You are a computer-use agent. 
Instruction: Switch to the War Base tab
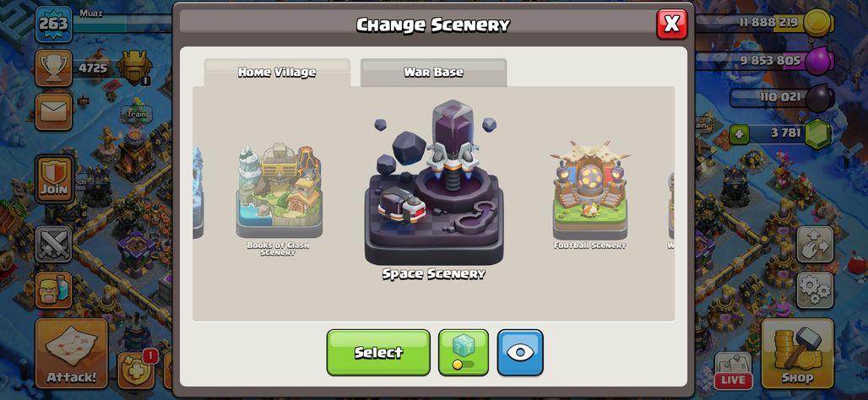click(433, 73)
